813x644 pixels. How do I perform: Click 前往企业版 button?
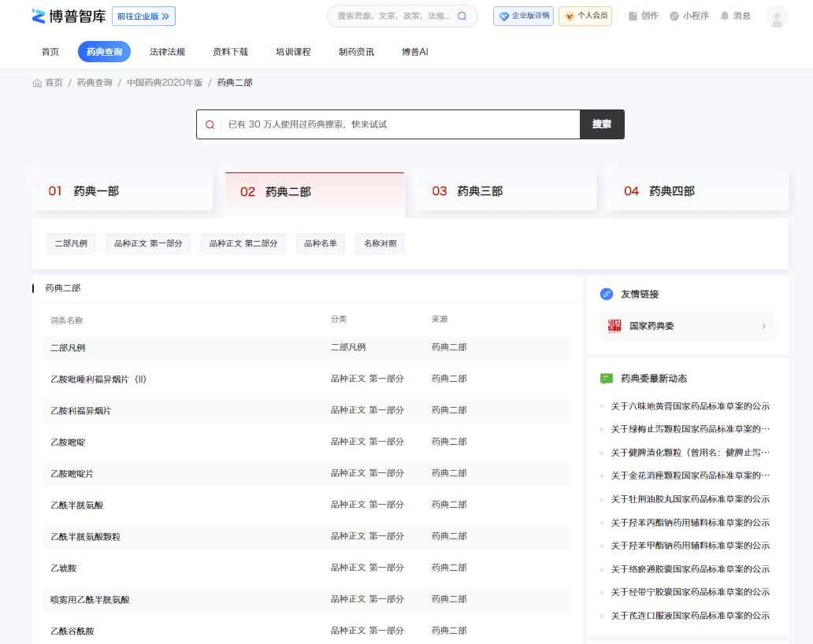(x=143, y=16)
